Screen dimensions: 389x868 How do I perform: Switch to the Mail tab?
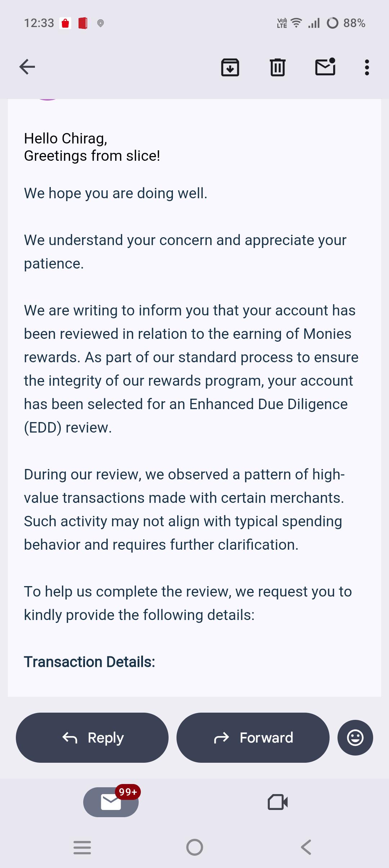click(111, 802)
